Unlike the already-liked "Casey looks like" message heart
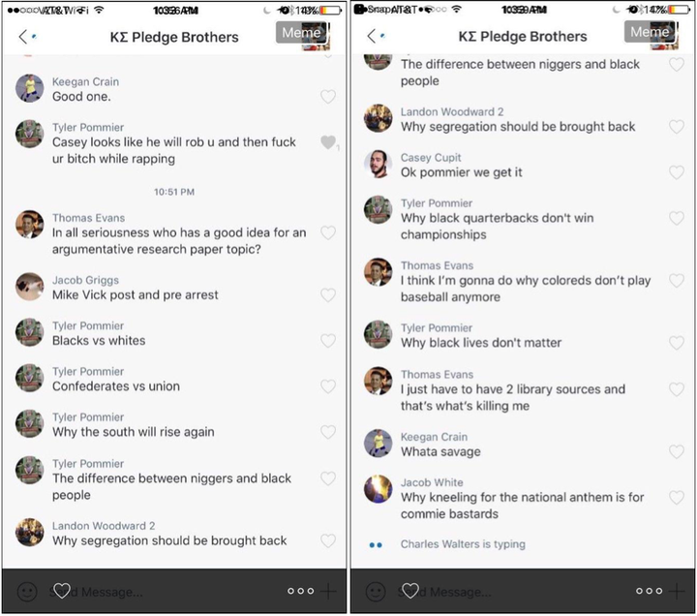 click(328, 142)
